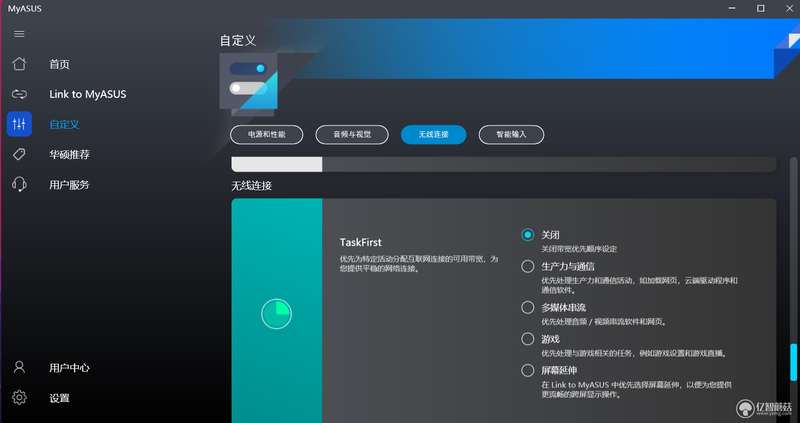Viewport: 800px width, 423px height.
Task: Open 用户中心 sidebar entry
Action: coord(69,368)
